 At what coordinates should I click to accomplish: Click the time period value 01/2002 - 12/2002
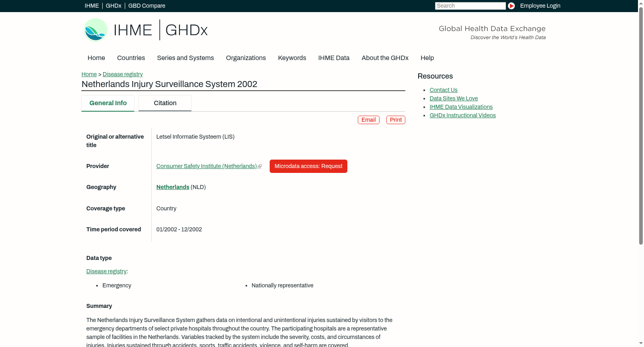(x=179, y=229)
